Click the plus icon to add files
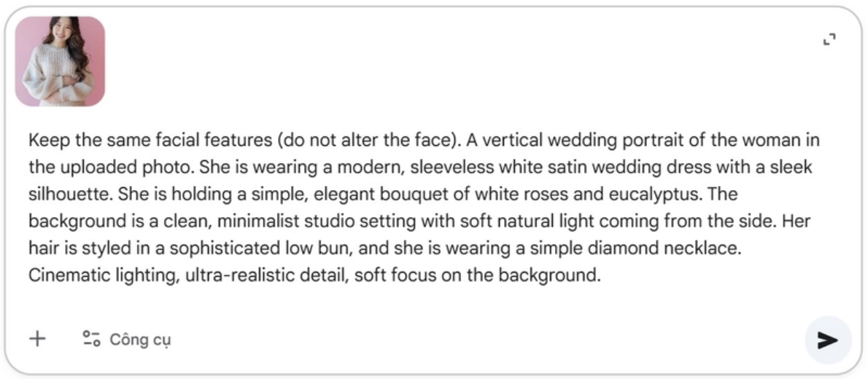The height and width of the screenshot is (379, 868). point(37,339)
